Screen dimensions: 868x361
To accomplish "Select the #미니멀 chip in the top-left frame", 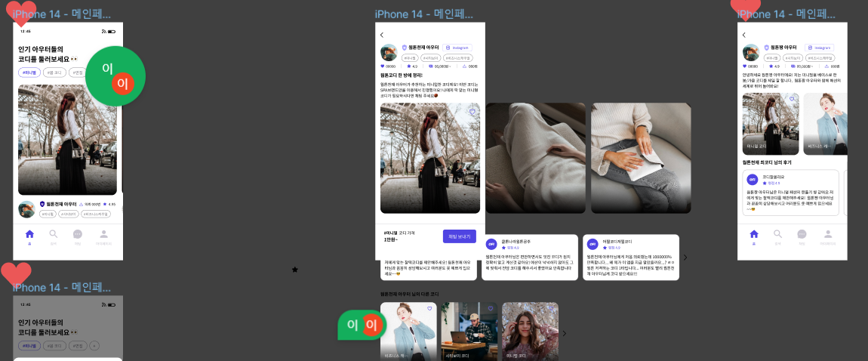I will point(29,73).
